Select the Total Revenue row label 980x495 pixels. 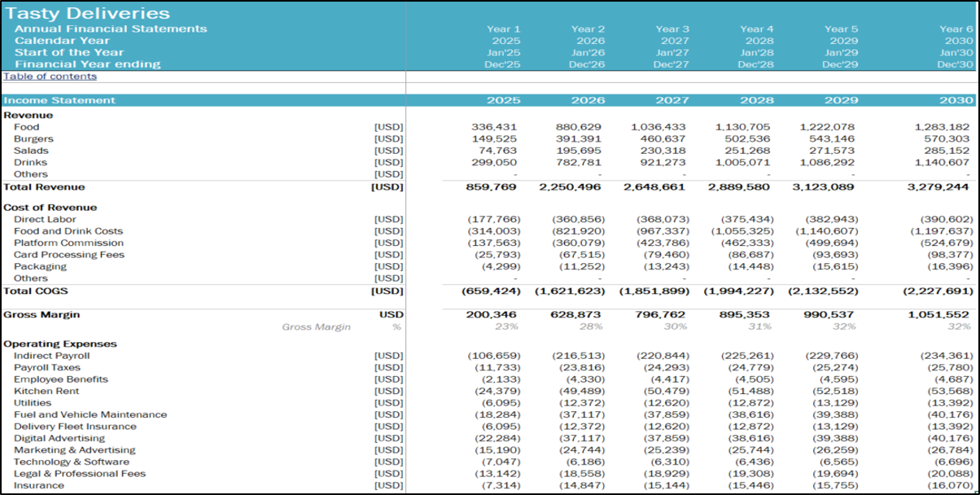44,187
